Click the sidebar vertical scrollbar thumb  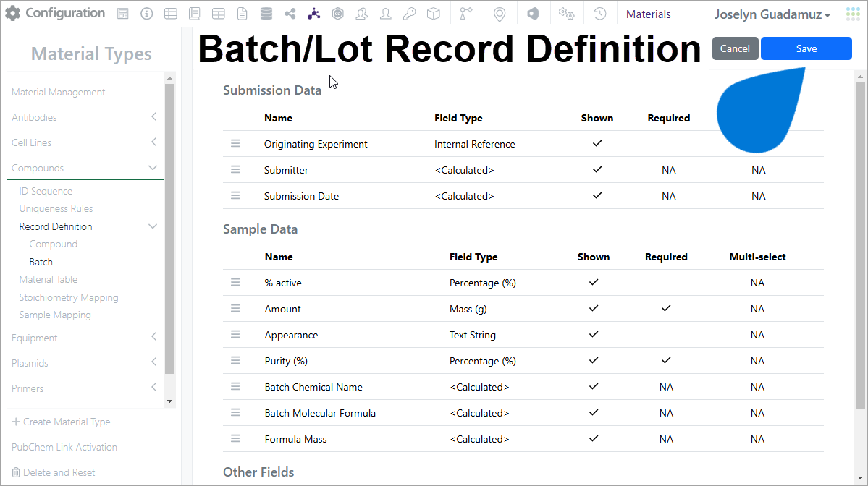pos(170,229)
